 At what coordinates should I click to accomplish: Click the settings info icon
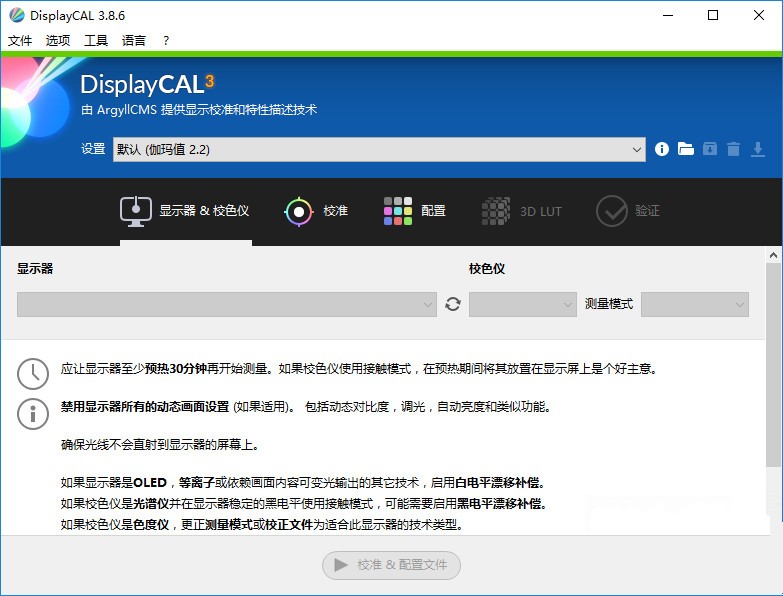[662, 149]
